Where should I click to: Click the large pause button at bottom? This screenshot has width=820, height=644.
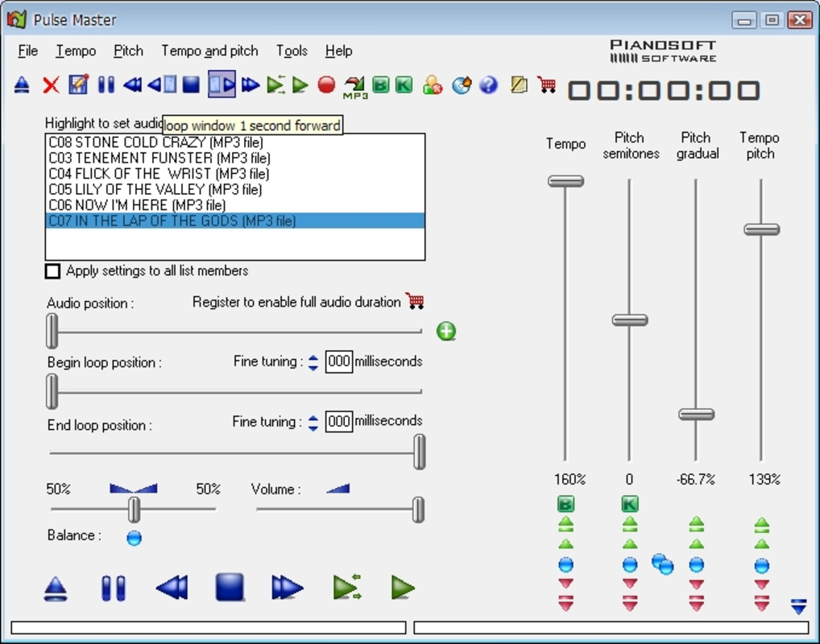pyautogui.click(x=114, y=588)
